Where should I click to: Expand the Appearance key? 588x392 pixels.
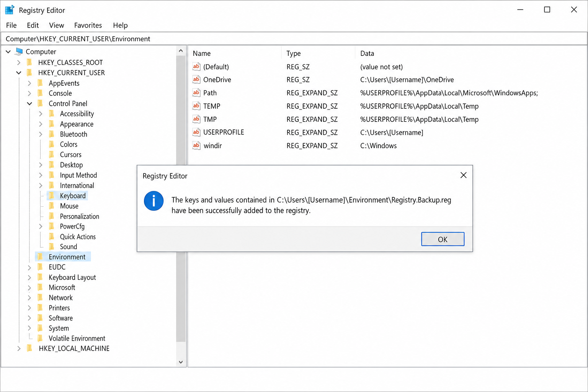[x=41, y=124]
